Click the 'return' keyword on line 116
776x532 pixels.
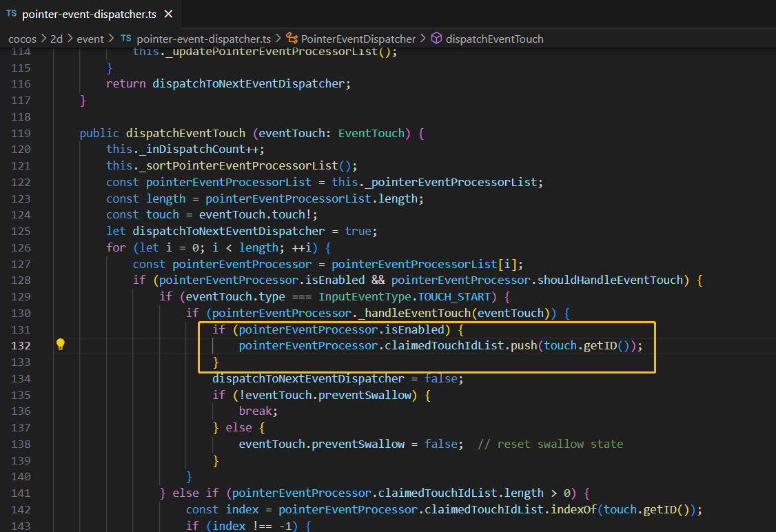[126, 83]
